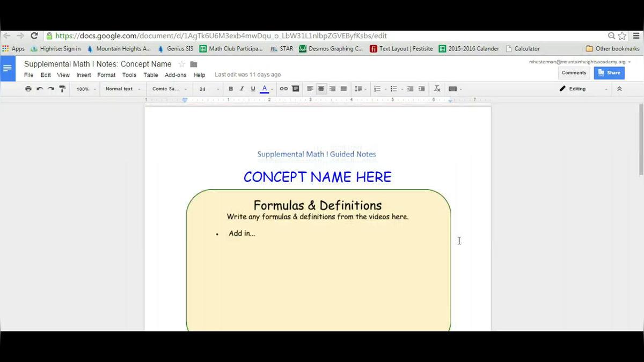Apply a bulleted list

[x=394, y=89]
